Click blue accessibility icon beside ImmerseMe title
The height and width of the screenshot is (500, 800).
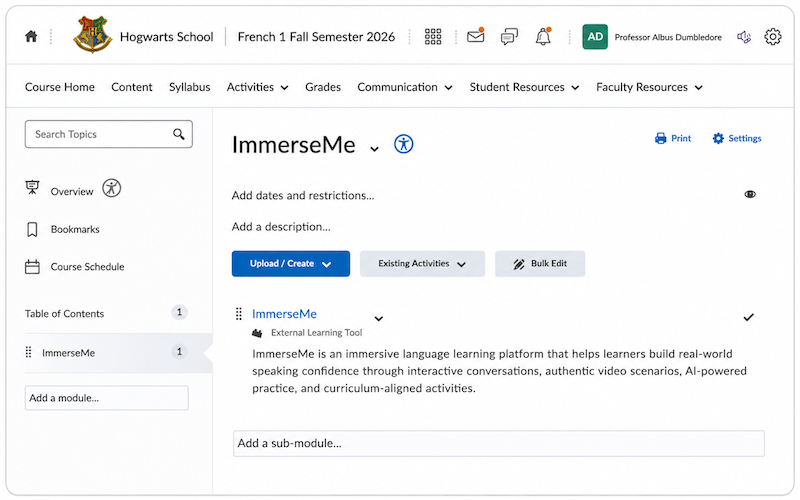coord(404,144)
